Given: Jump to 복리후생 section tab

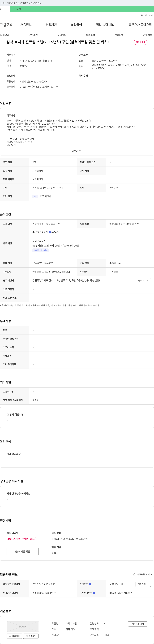Looking at the screenshot, I should tap(90, 35).
